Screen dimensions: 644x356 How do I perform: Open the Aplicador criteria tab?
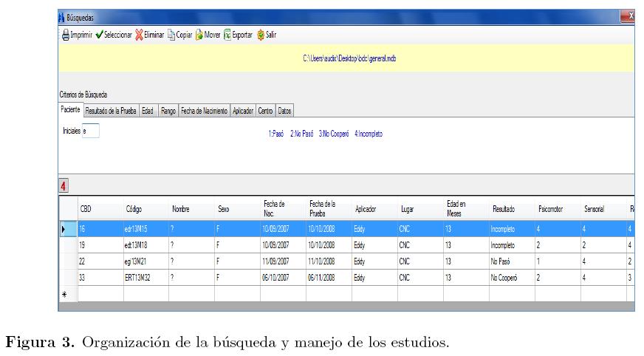242,110
